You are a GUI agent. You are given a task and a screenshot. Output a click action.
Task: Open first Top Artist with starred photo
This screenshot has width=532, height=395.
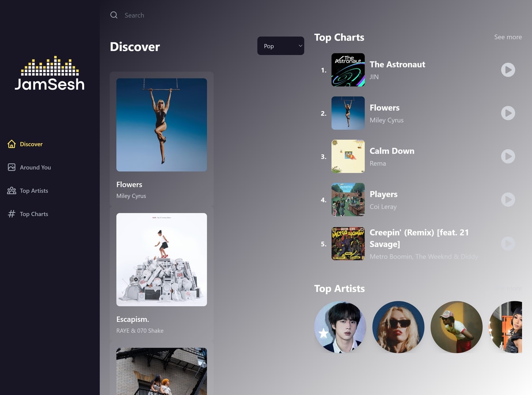pos(340,327)
